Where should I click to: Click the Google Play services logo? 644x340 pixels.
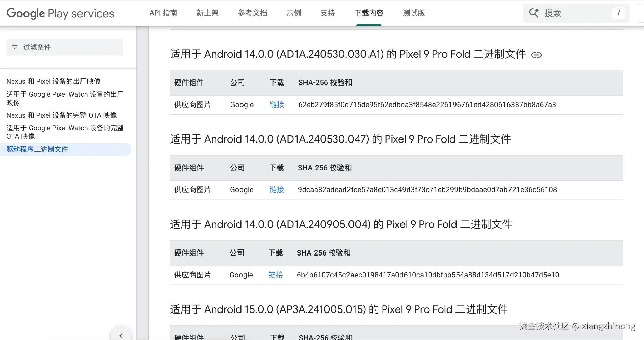(60, 13)
